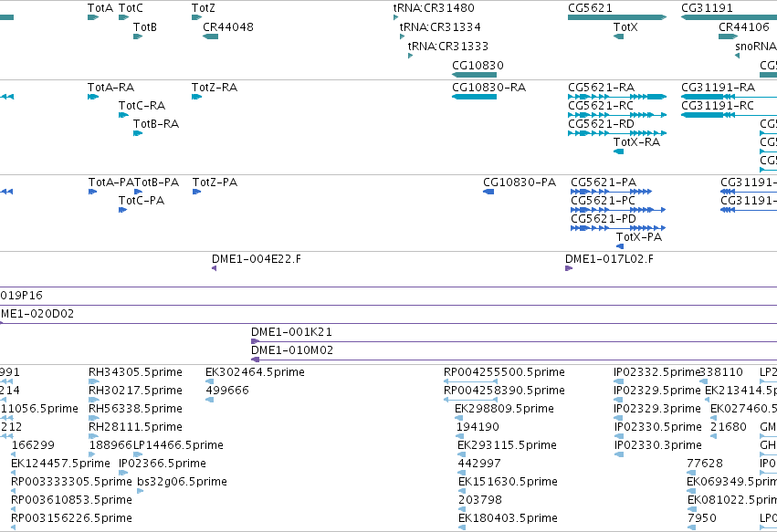Click tRNA:CR31480 gene label
The width and height of the screenshot is (777, 532).
pyautogui.click(x=434, y=8)
